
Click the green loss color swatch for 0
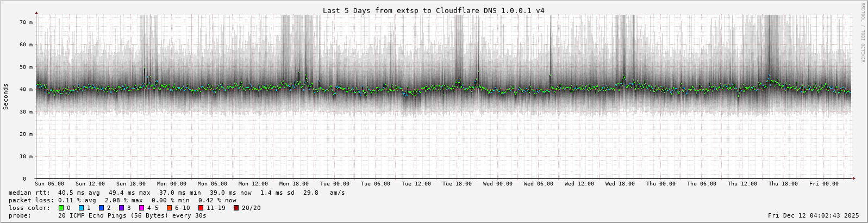pos(61,208)
